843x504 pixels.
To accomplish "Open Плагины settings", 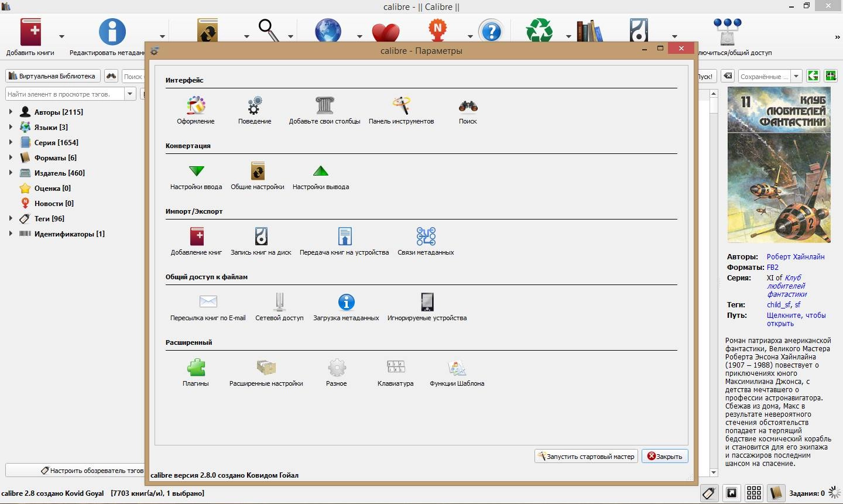I will (196, 373).
